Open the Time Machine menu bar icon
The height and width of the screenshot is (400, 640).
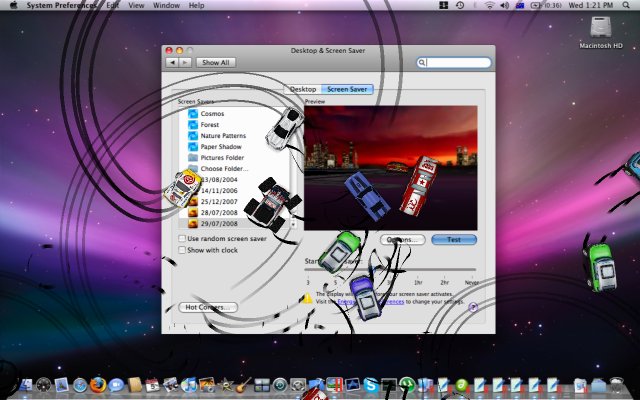click(x=460, y=5)
